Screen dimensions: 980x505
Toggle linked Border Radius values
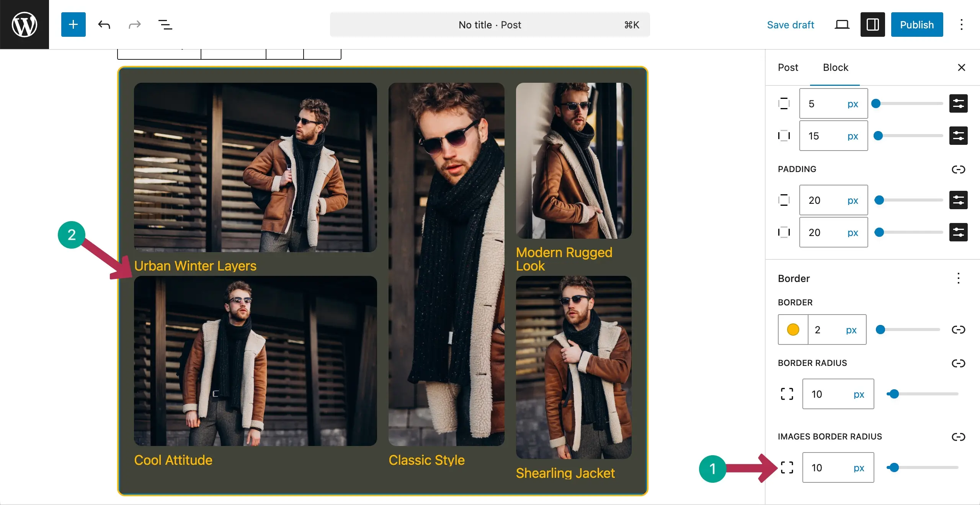pos(959,363)
